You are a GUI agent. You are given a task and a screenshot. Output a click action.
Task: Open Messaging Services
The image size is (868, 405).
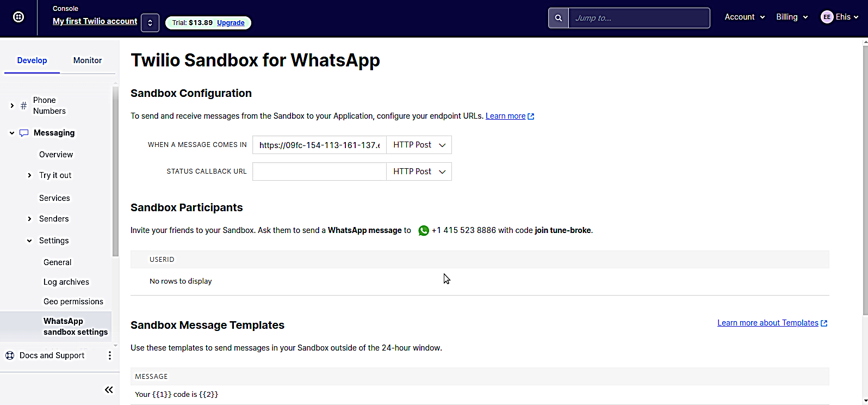[54, 198]
